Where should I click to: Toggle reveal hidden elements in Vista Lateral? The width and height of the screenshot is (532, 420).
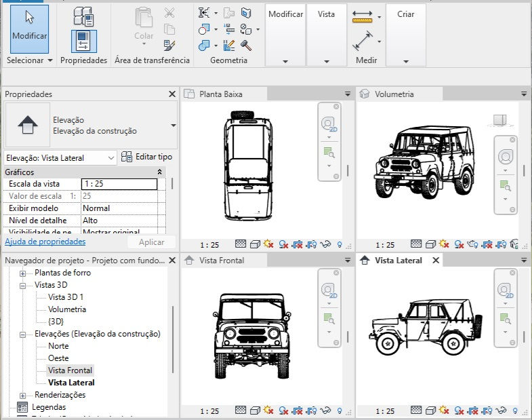tap(515, 411)
